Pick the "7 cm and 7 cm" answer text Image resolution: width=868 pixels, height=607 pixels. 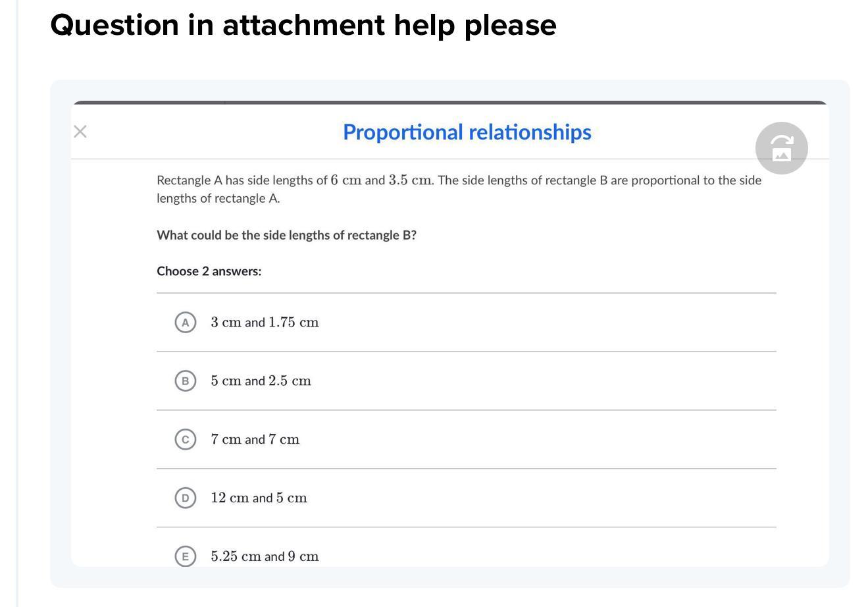(255, 440)
